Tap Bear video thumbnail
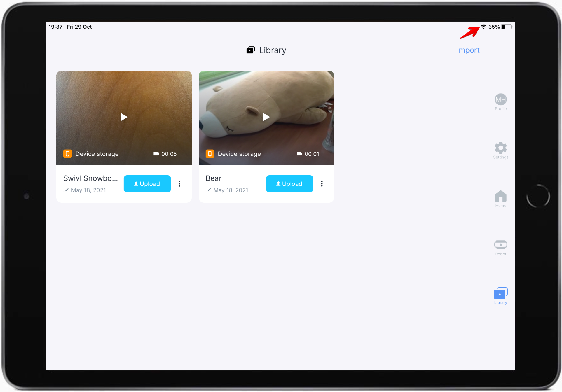 pyautogui.click(x=266, y=118)
